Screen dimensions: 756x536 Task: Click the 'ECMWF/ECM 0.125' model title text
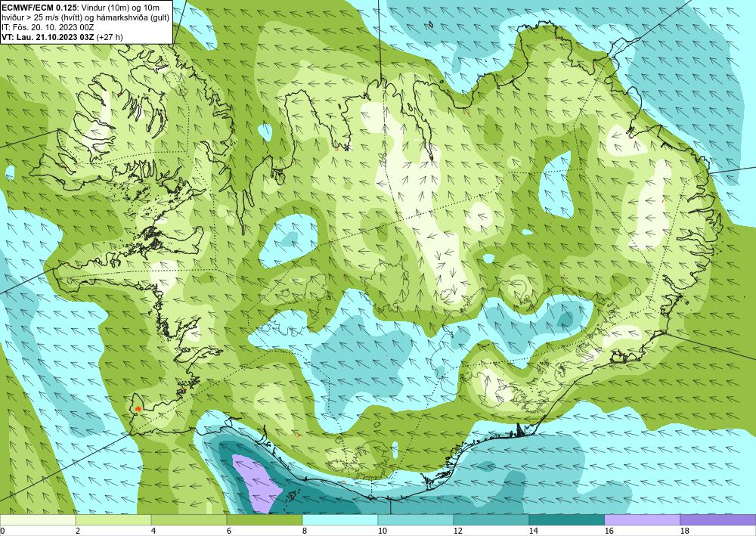[x=39, y=8]
